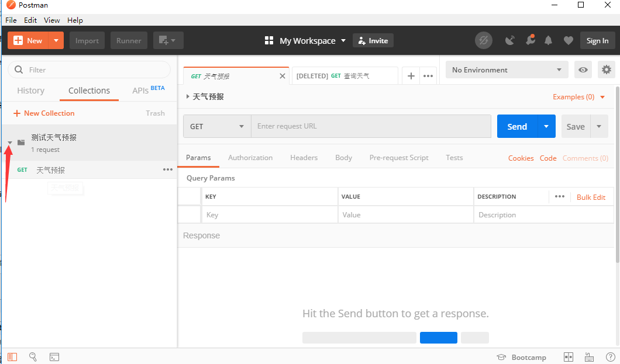Expand the 天气预报 request title triangle
The height and width of the screenshot is (364, 620).
(188, 96)
